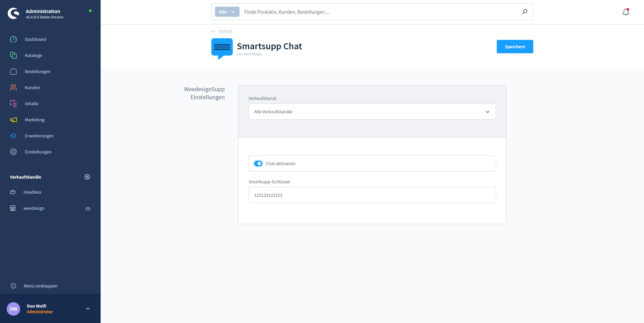
Task: Click the Kunden people icon
Action: point(13,87)
